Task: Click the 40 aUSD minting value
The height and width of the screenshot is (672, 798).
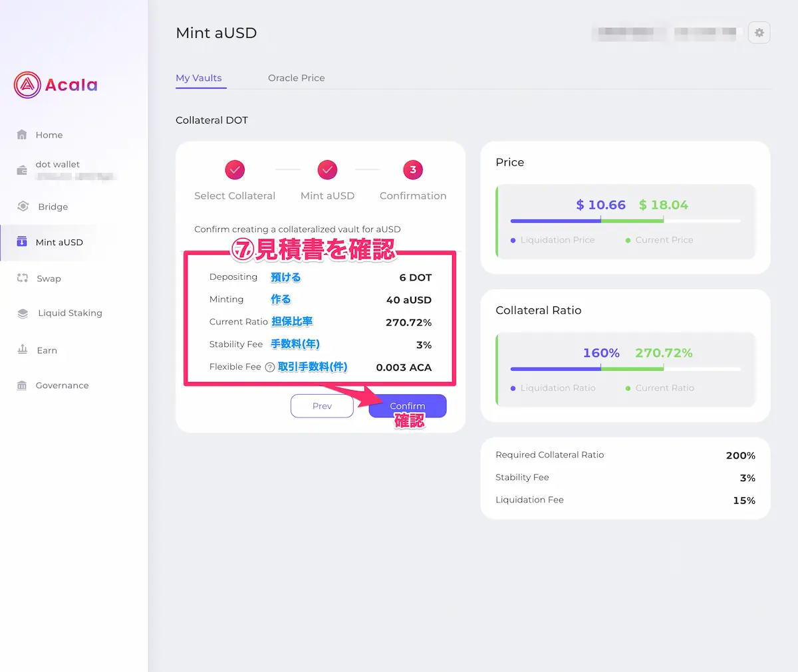Action: point(409,300)
